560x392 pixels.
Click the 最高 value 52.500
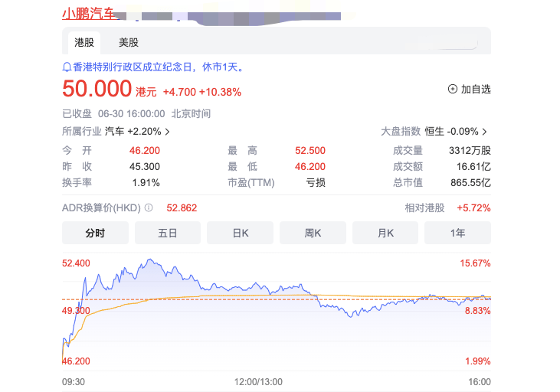(310, 151)
